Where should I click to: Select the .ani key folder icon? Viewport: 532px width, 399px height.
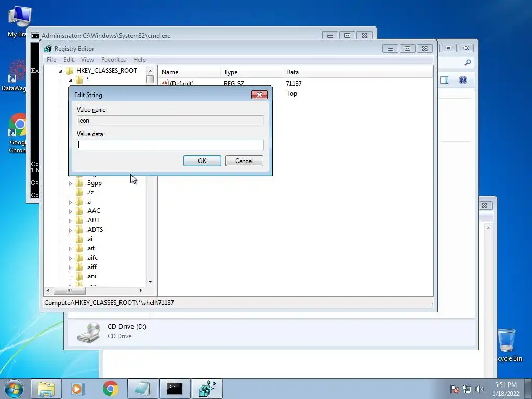[79, 276]
